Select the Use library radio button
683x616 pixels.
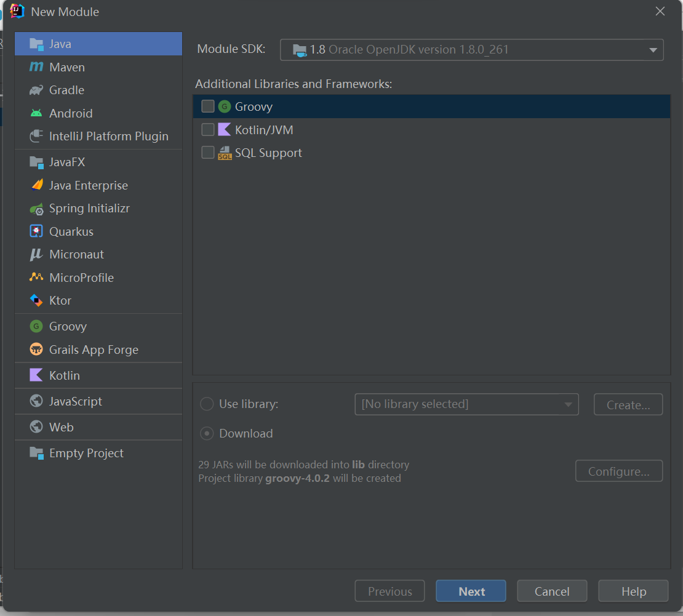(x=207, y=404)
